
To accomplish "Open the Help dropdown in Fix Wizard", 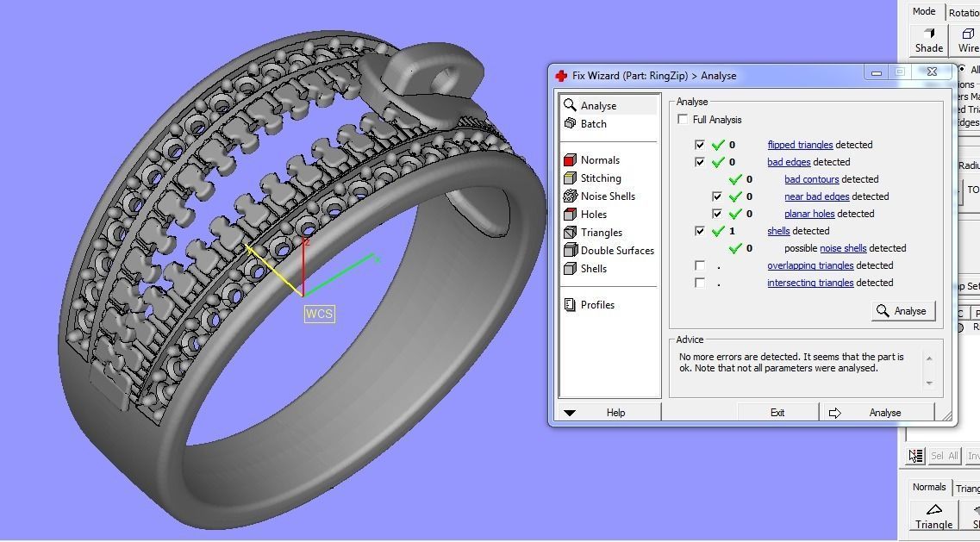I will (609, 413).
